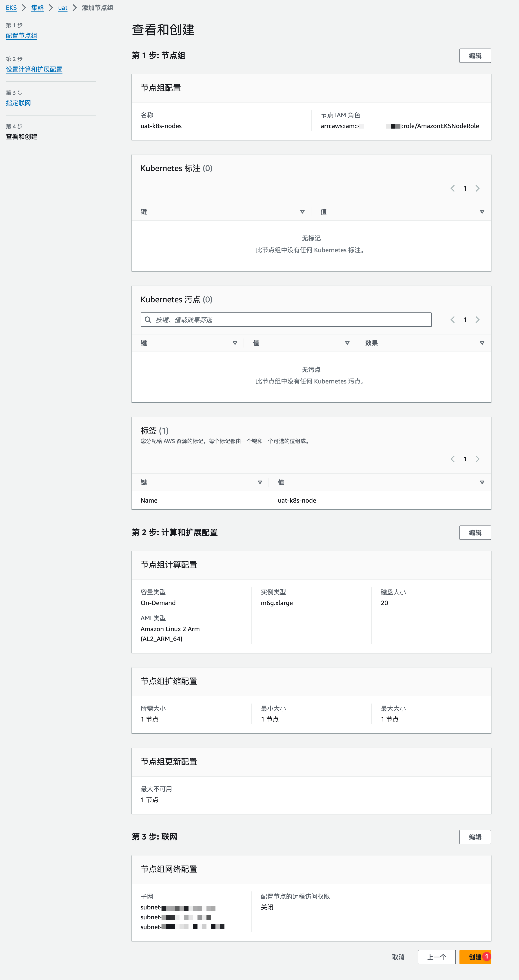Go to 集群 breadcrumb link

(x=37, y=8)
